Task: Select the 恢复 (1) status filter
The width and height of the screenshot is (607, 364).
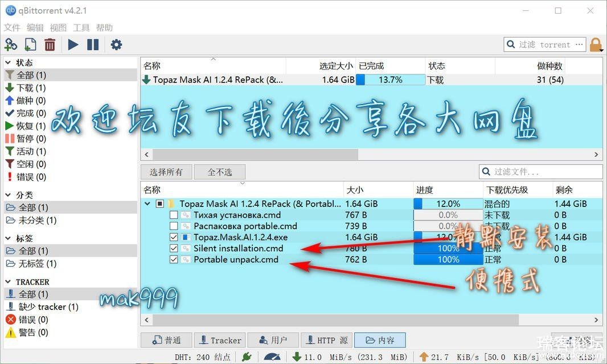Action: pyautogui.click(x=26, y=126)
